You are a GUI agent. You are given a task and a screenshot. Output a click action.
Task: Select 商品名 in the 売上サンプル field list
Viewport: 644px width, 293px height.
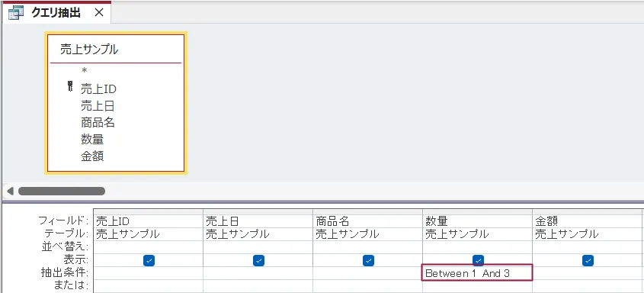[x=98, y=122]
